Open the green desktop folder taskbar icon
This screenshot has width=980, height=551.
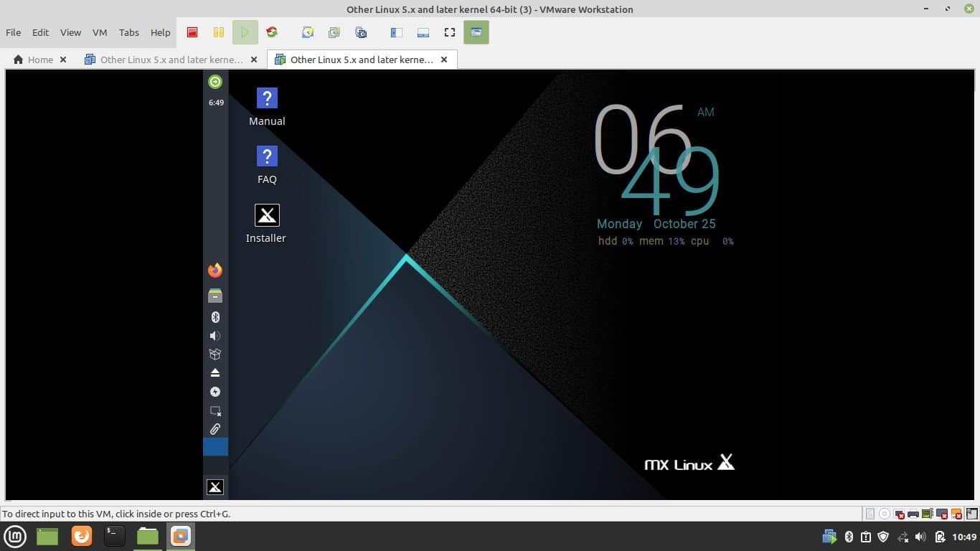click(x=47, y=536)
